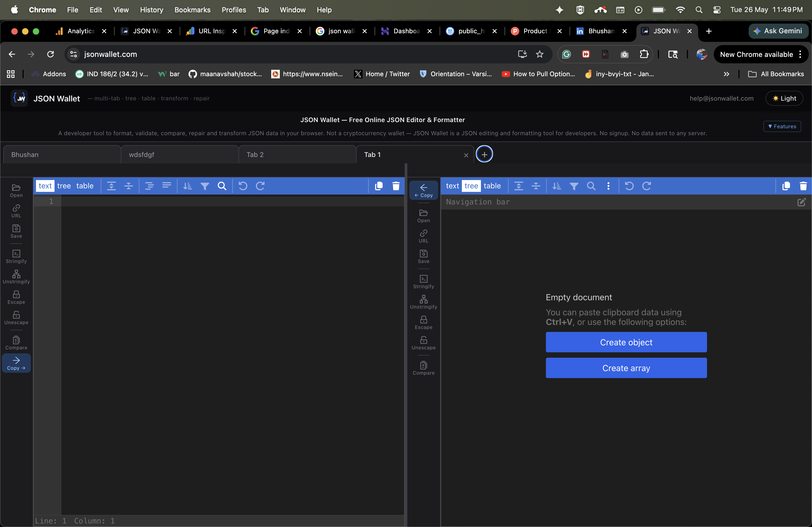This screenshot has width=812, height=527.
Task: Redo in right editor toolbar
Action: 647,186
